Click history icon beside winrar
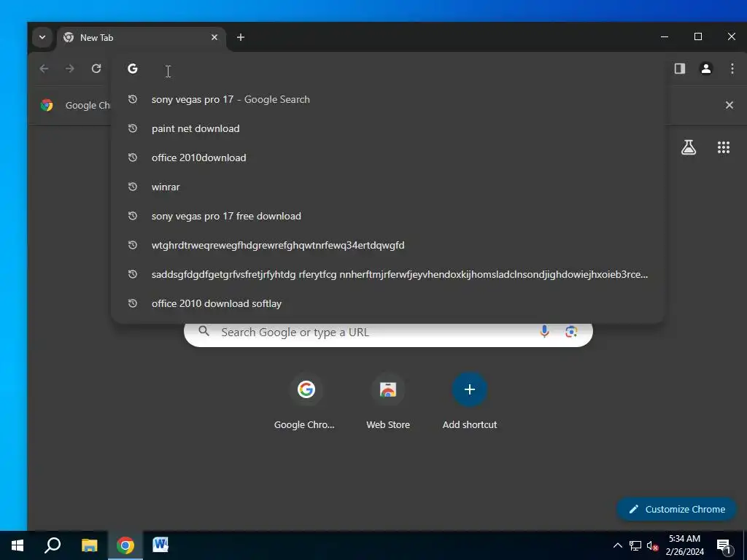This screenshot has width=747, height=560. (133, 187)
